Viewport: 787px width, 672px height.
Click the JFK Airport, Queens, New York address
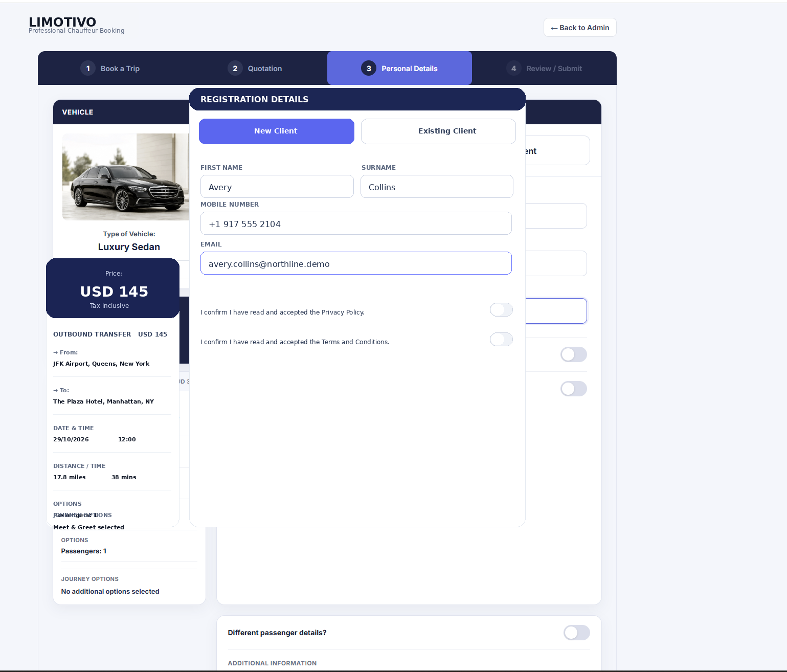pyautogui.click(x=101, y=364)
